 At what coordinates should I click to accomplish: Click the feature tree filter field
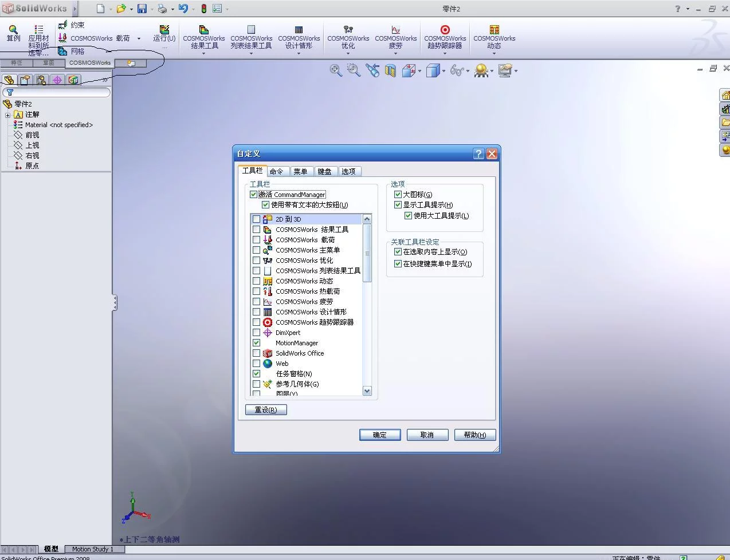57,92
